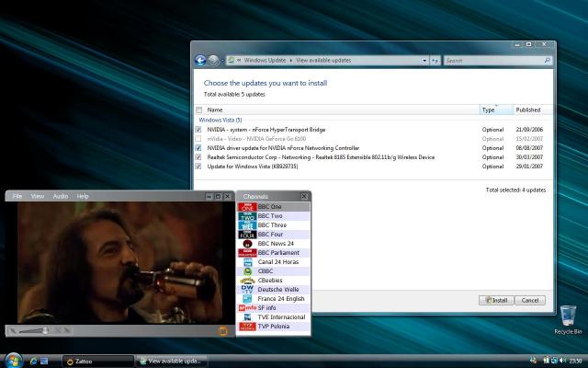Close the Channels panel

[x=304, y=196]
